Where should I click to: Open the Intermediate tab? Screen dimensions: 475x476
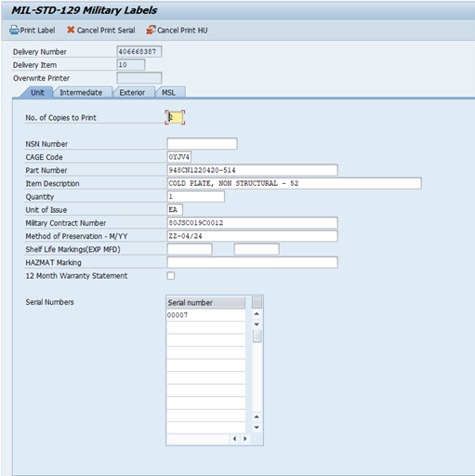(x=81, y=92)
